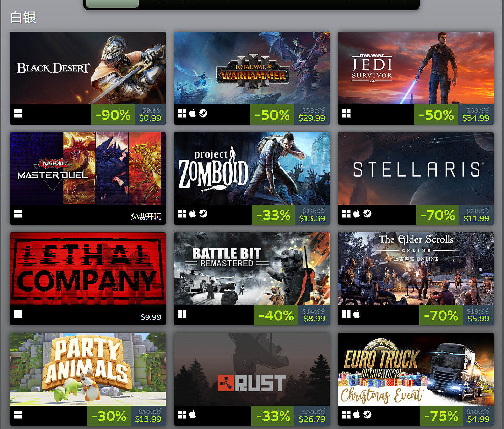Click the 免费开玩 label for Master Duel

146,217
